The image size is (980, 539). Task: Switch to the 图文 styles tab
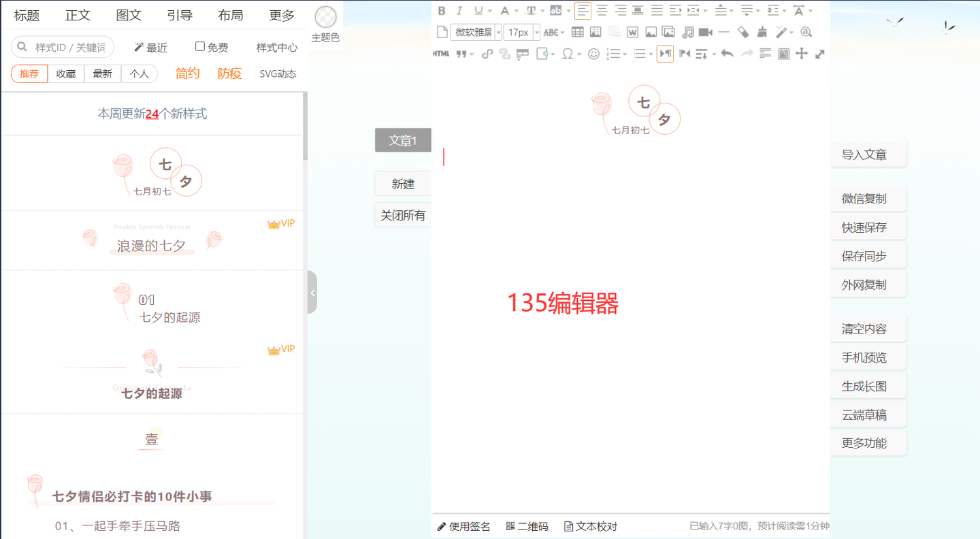129,15
